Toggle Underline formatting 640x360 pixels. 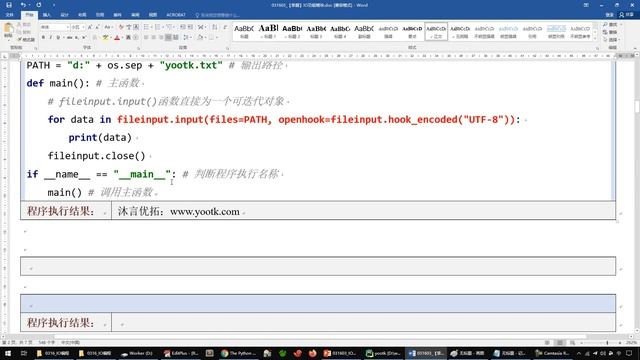tap(58, 38)
